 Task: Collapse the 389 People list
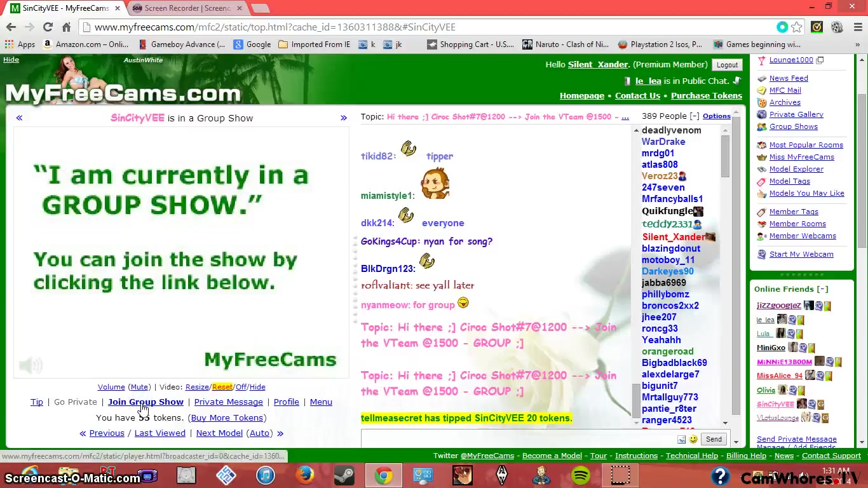(695, 116)
